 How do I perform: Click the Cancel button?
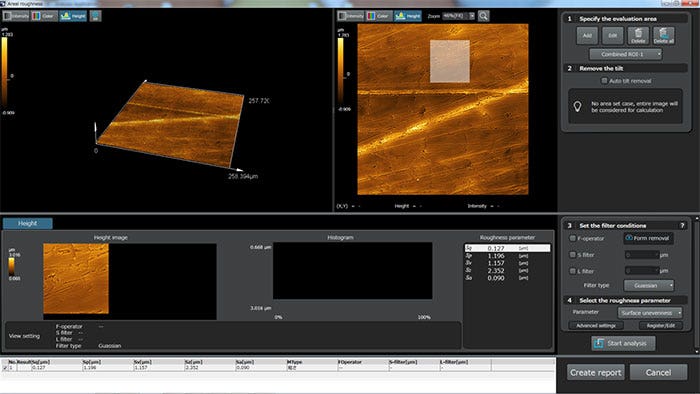tap(658, 372)
